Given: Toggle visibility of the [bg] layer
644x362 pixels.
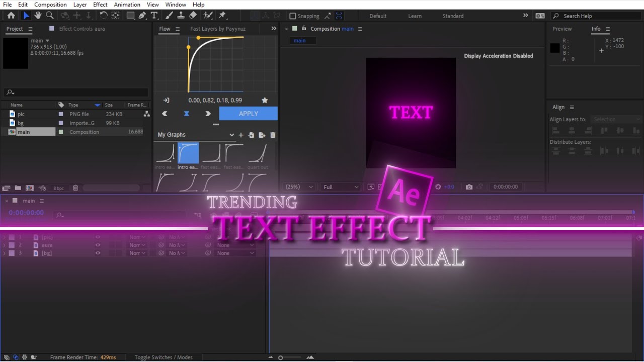Looking at the screenshot, I should (x=98, y=253).
